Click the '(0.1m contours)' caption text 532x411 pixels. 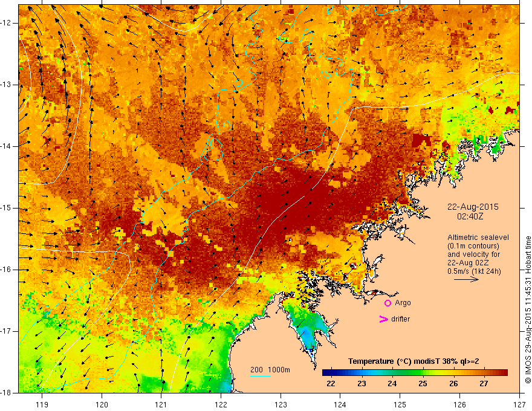(x=473, y=246)
